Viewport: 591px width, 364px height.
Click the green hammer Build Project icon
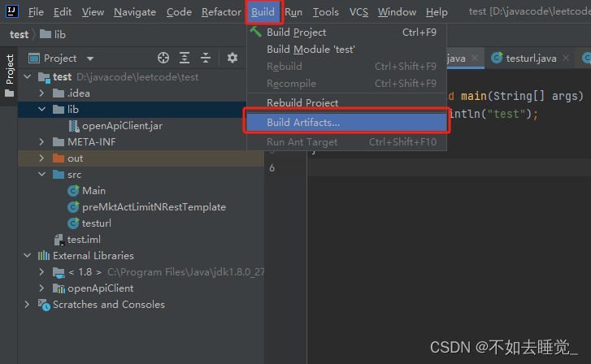pyautogui.click(x=256, y=32)
